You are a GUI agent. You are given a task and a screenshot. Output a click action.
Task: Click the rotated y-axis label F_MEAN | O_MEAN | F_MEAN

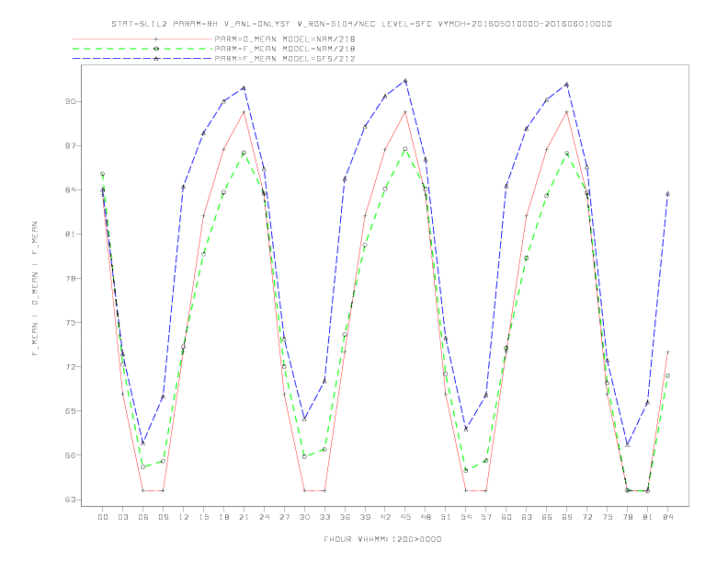pos(35,289)
